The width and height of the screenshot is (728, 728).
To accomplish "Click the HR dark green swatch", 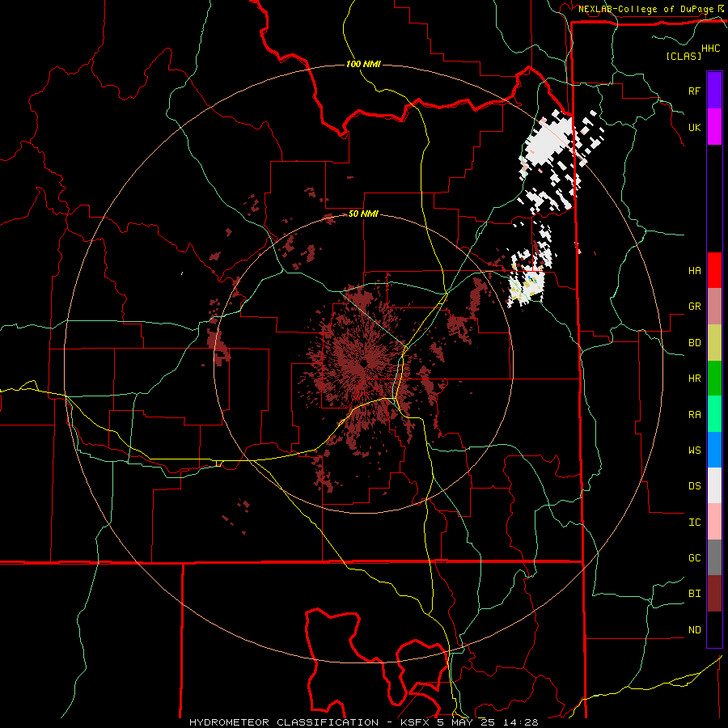I will [714, 379].
